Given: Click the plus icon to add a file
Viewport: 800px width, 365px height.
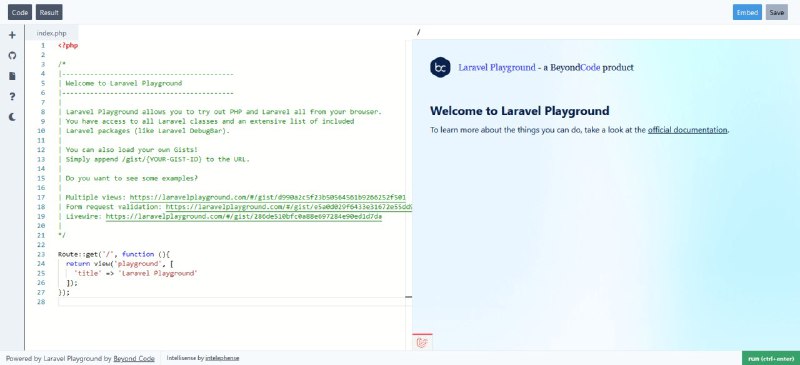Looking at the screenshot, I should click(12, 35).
